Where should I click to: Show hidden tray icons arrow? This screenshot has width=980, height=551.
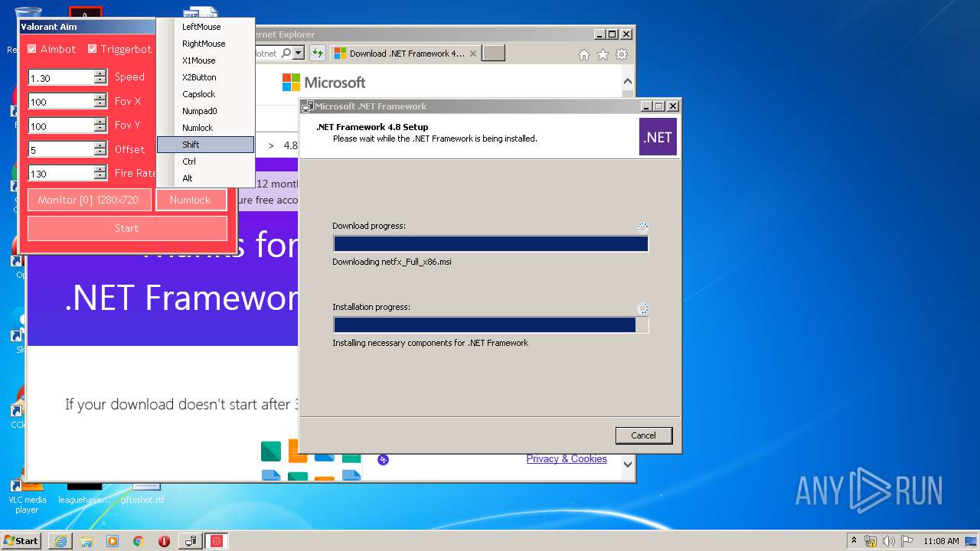(x=854, y=540)
